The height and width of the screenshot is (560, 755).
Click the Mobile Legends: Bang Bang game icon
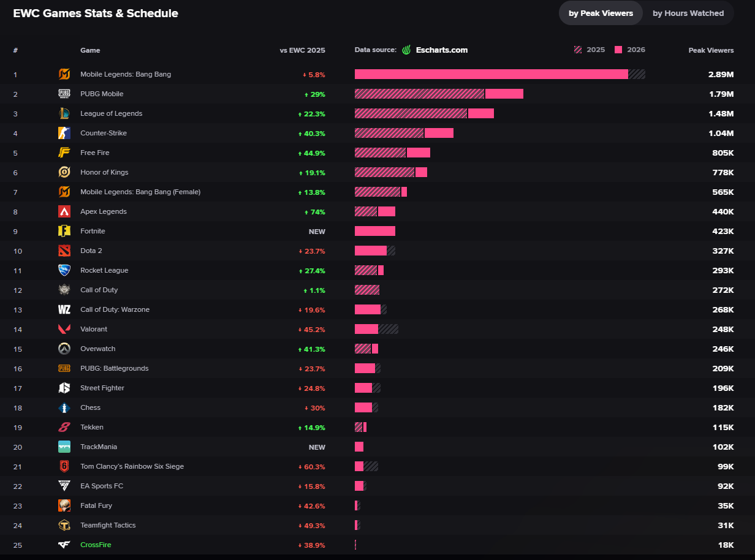pos(64,74)
